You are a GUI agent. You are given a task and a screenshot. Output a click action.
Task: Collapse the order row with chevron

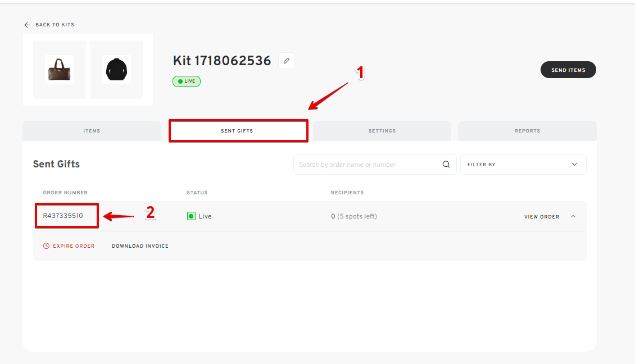coord(573,217)
